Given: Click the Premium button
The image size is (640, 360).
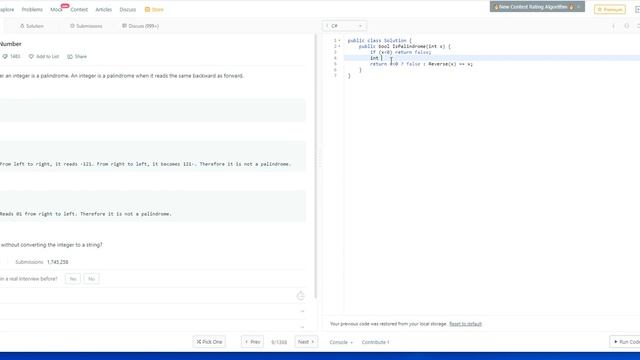Looking at the screenshot, I should click(610, 9).
